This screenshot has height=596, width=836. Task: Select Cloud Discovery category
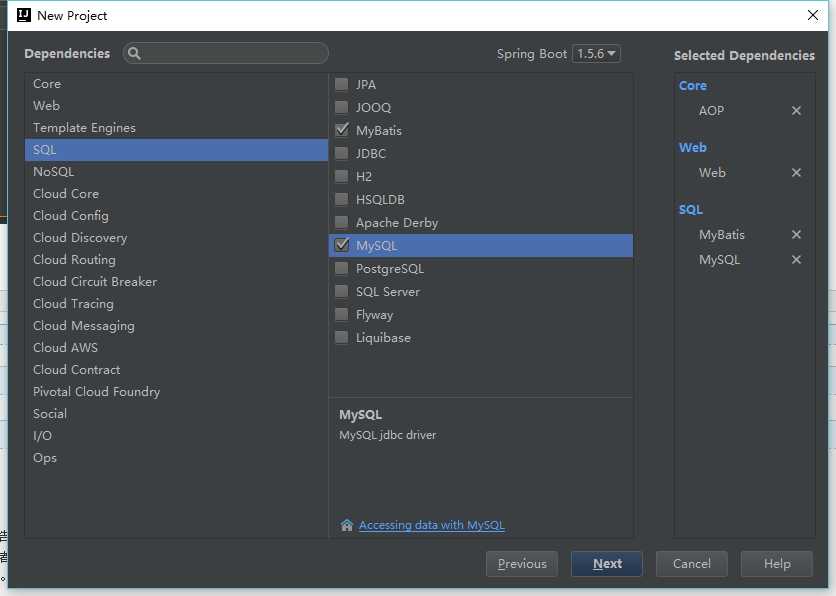pos(176,238)
